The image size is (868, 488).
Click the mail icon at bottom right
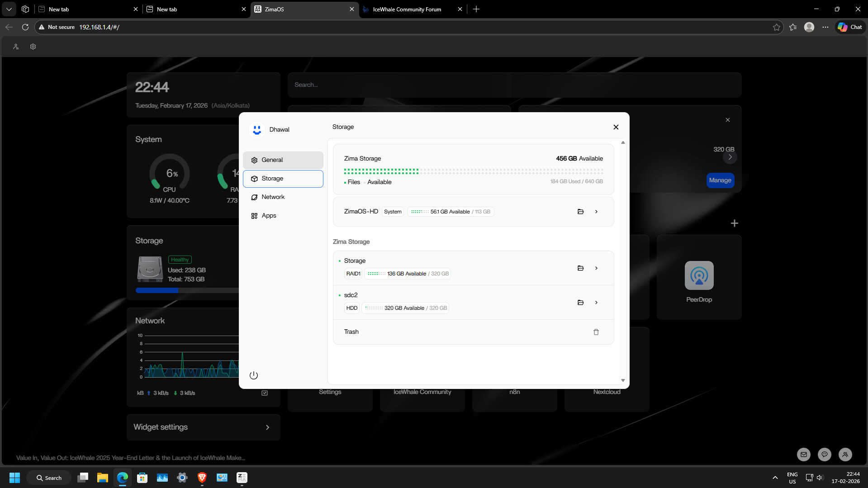click(803, 455)
